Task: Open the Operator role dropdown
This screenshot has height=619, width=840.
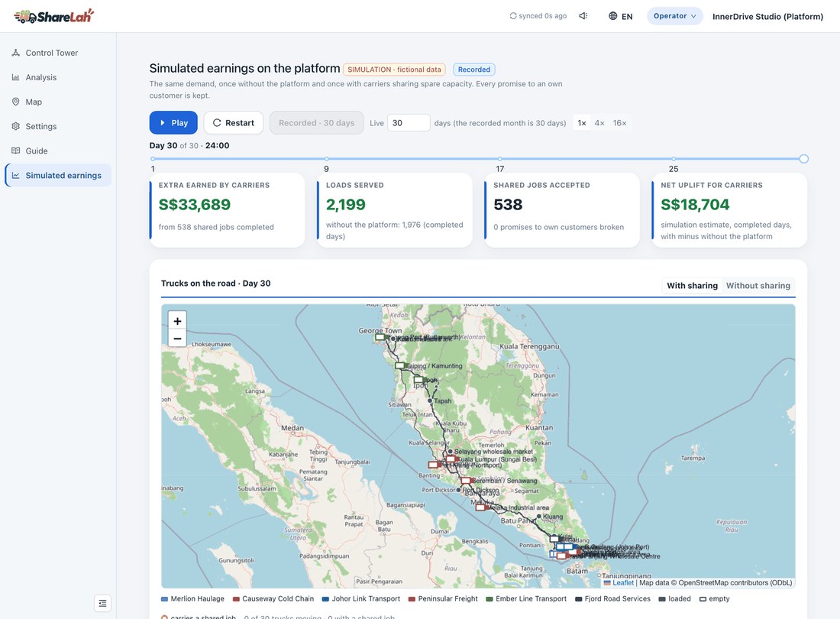Action: 674,16
